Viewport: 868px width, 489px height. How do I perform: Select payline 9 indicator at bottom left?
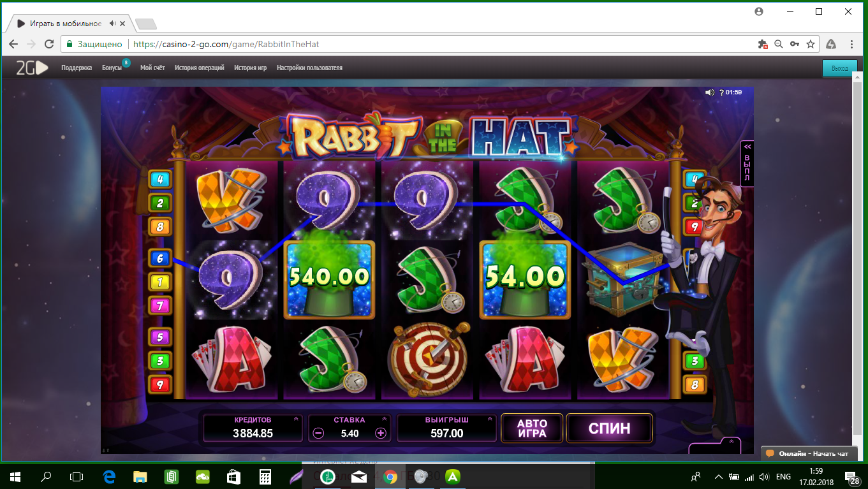coord(159,384)
